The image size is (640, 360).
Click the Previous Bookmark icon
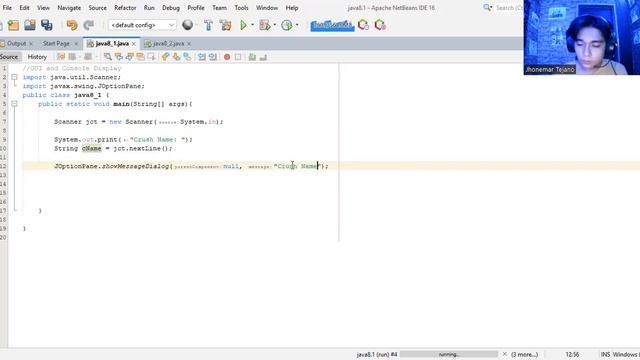(x=165, y=57)
